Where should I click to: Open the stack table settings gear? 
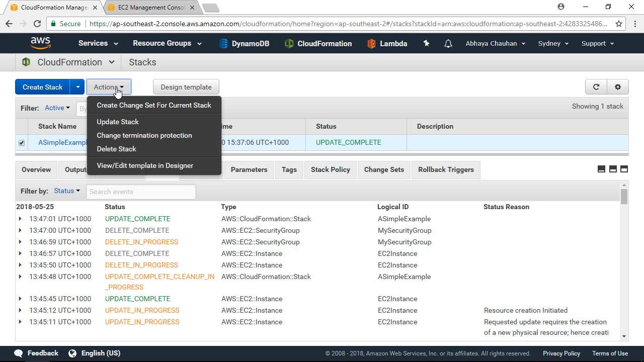tap(618, 87)
